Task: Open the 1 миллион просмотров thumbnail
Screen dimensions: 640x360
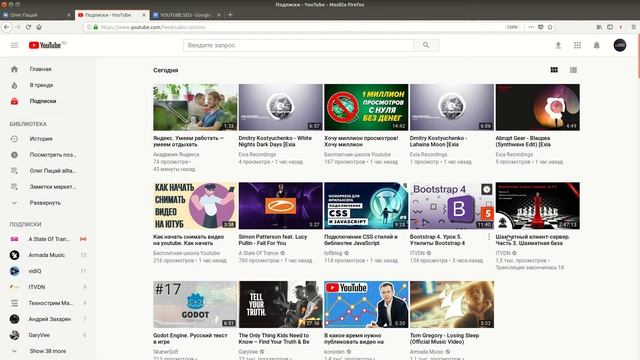Action: click(x=366, y=107)
